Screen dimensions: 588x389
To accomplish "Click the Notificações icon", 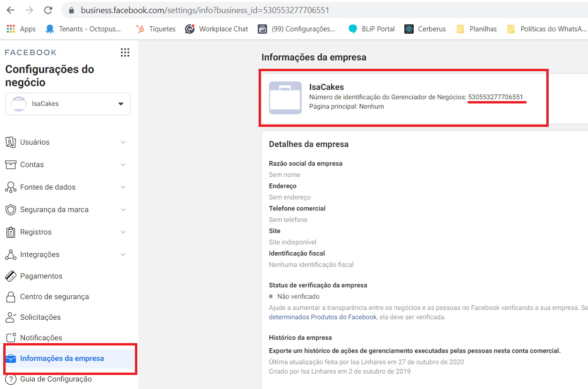I will pos(10,338).
